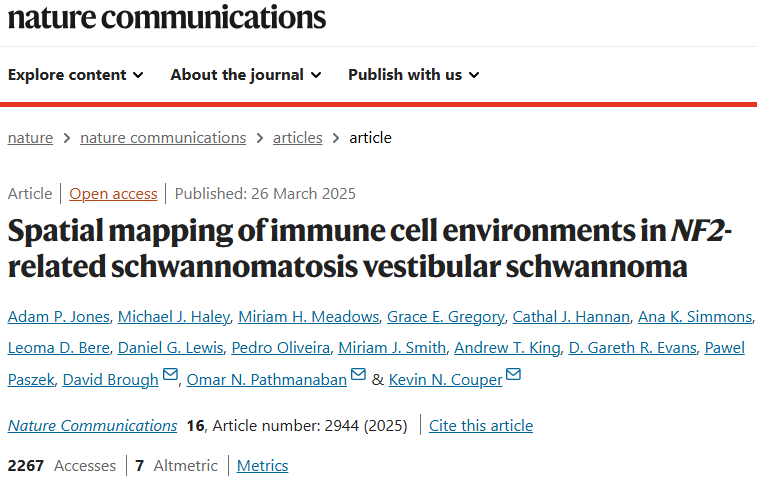
Task: Click author Grace E. Gregory
Action: [446, 317]
